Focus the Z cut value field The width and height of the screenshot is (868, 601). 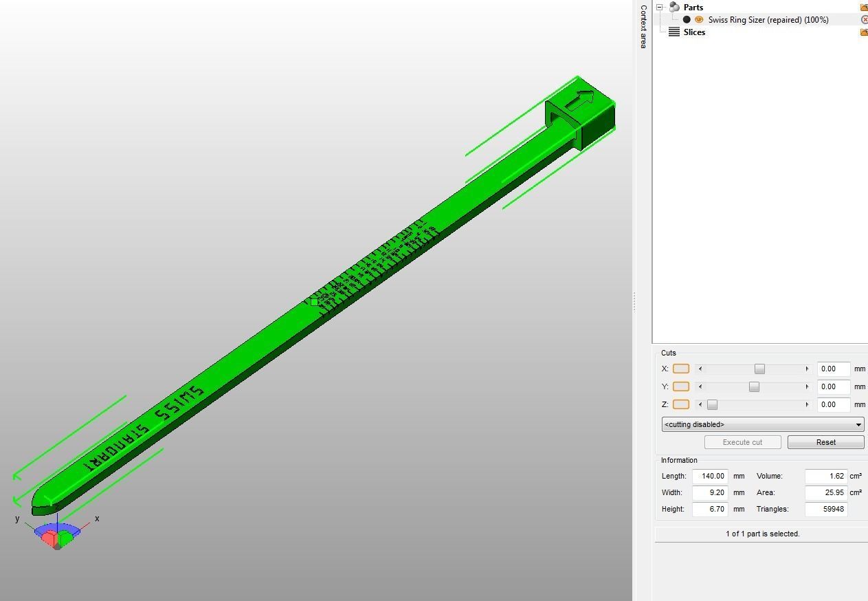834,404
